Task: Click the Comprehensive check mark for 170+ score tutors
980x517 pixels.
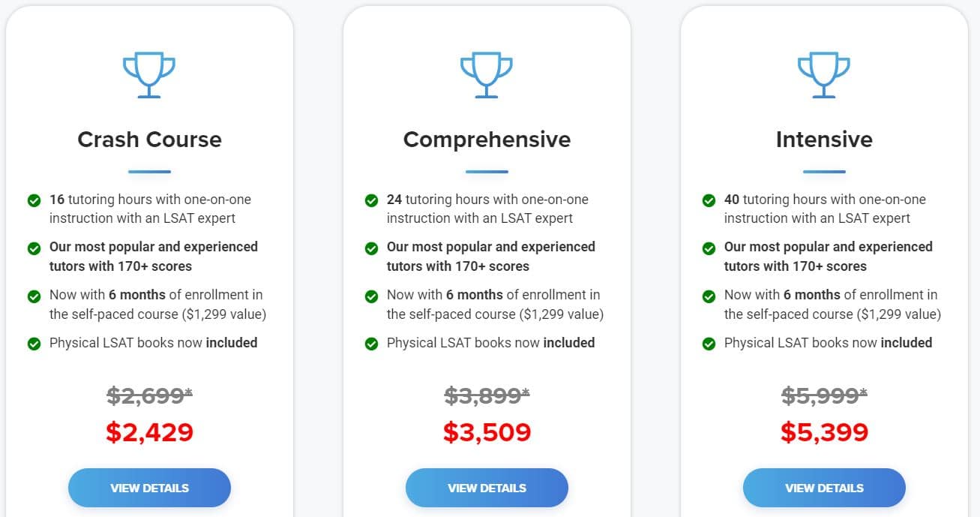Action: point(371,248)
